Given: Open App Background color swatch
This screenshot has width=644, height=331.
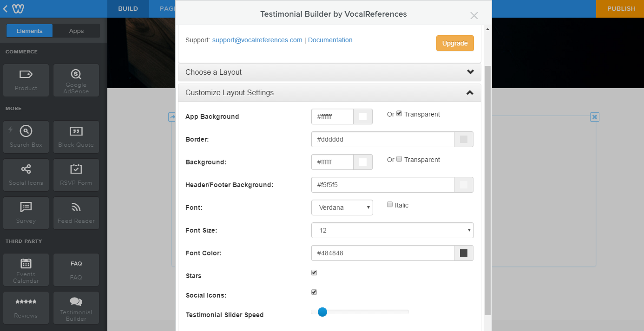Looking at the screenshot, I should (x=363, y=117).
